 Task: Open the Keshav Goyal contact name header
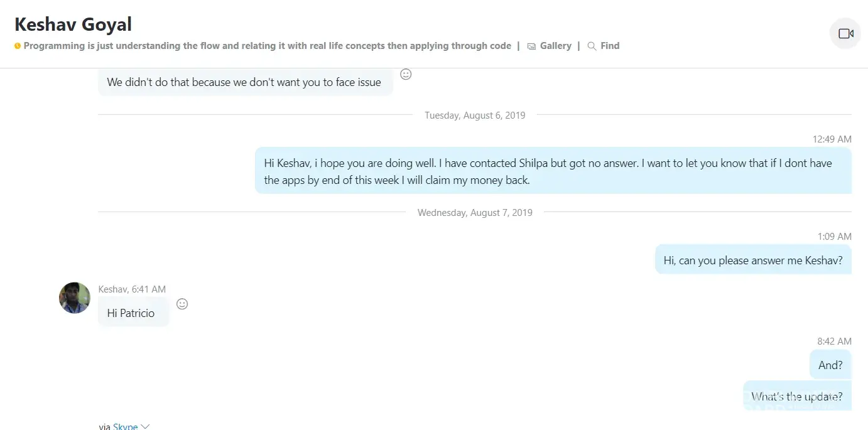pyautogui.click(x=73, y=24)
